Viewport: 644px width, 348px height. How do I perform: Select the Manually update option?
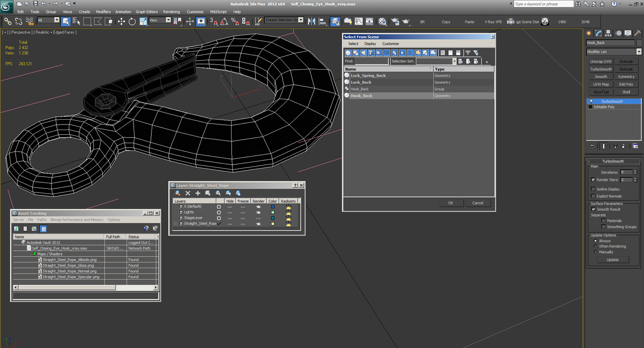(596, 252)
